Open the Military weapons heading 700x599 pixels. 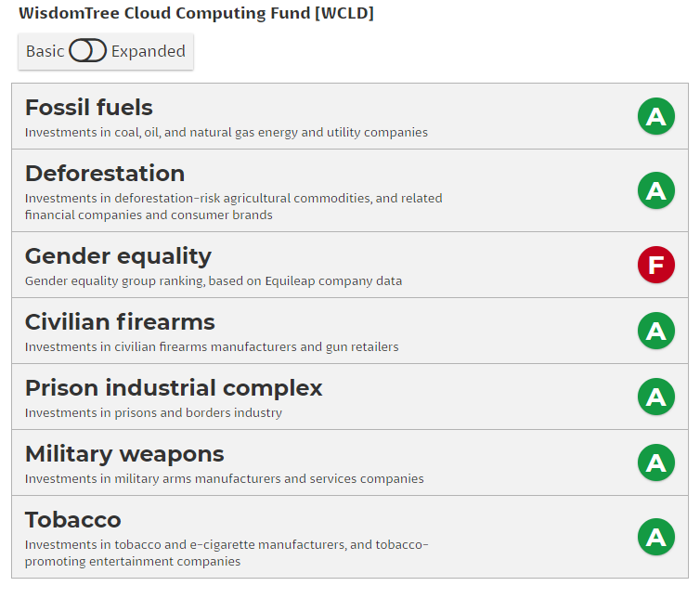(124, 454)
